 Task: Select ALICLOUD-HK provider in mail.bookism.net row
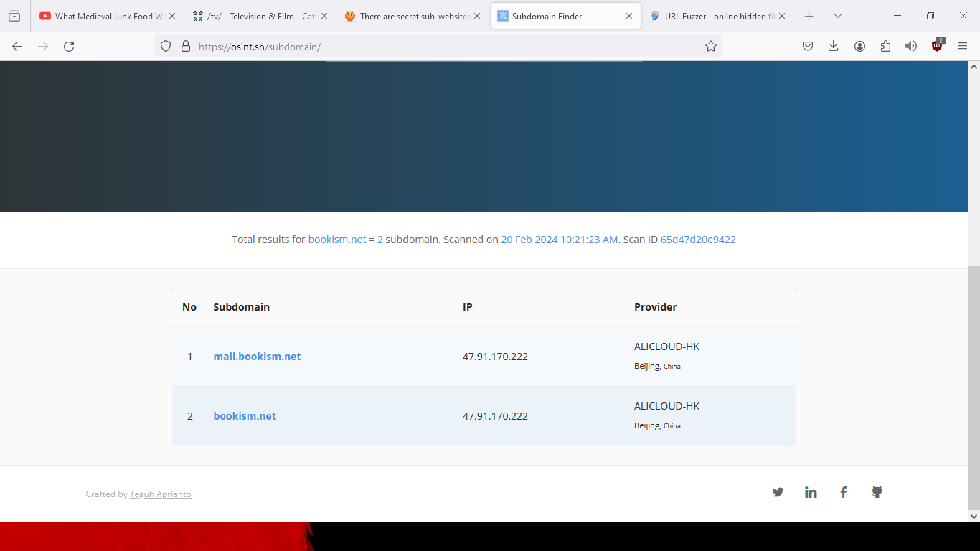pyautogui.click(x=666, y=347)
